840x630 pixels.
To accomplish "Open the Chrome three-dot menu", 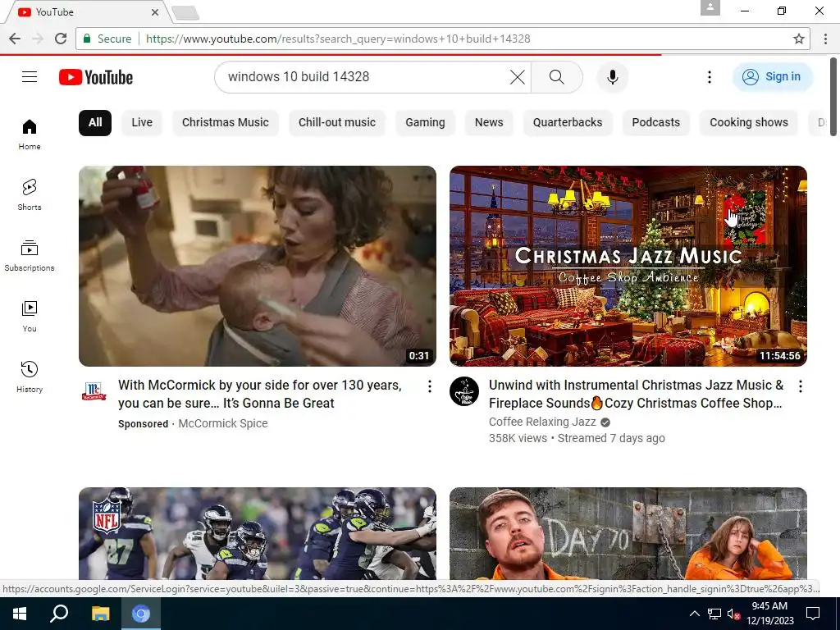I will [x=825, y=39].
